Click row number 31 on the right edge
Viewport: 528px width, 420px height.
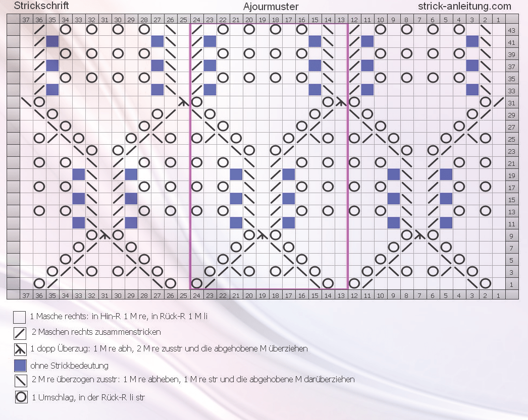pyautogui.click(x=511, y=103)
